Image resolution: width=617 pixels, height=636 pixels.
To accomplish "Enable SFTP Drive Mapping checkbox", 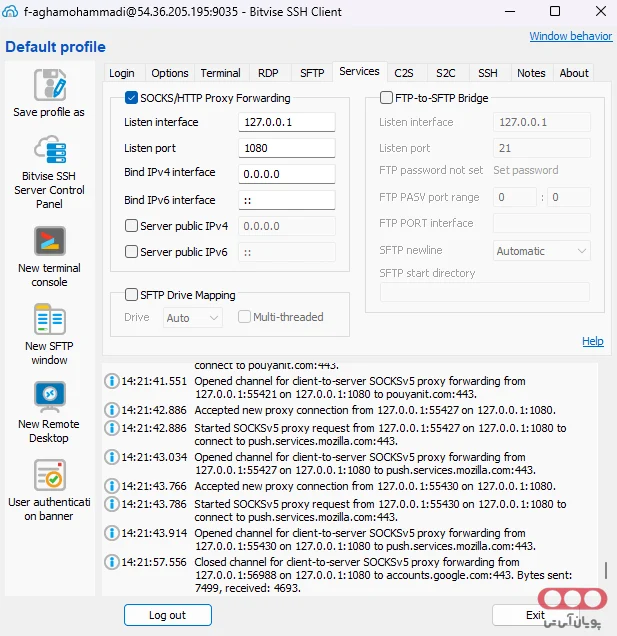I will point(131,294).
